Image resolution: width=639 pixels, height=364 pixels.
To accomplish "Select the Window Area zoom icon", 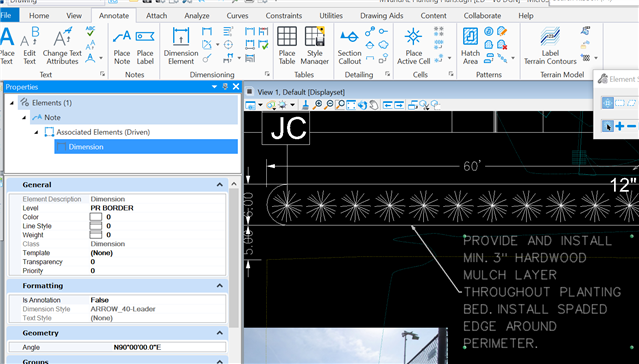I will tap(340, 105).
